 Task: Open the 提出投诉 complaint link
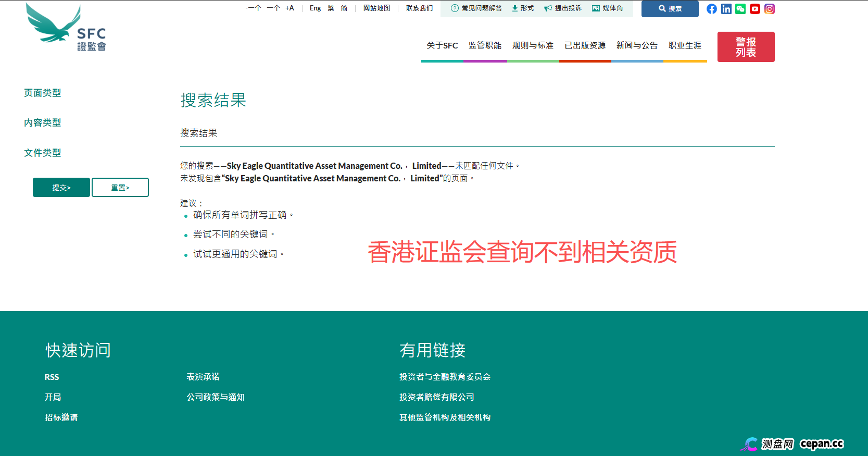click(563, 8)
